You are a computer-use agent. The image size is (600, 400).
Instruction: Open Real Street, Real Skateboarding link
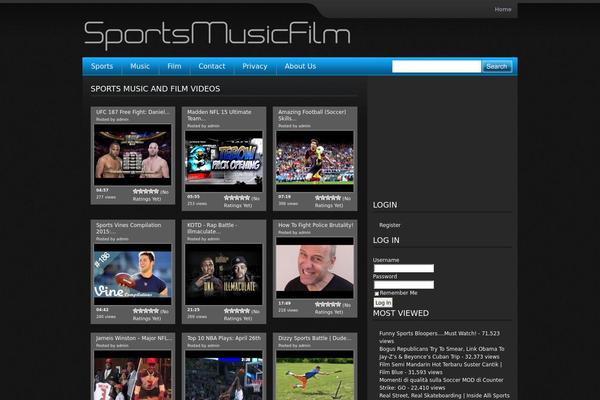point(444,396)
